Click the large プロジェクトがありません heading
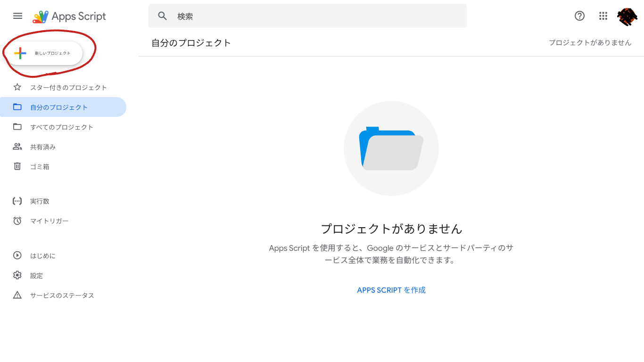 point(391,229)
